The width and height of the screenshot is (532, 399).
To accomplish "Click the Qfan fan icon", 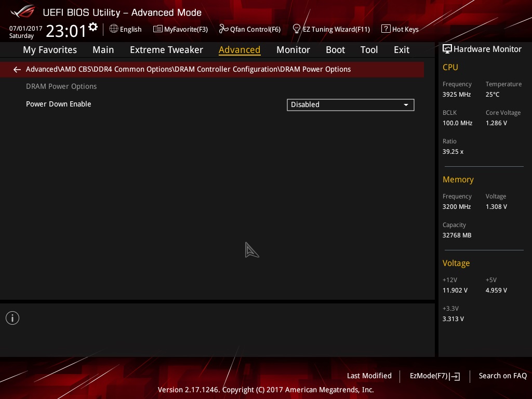I will (223, 29).
